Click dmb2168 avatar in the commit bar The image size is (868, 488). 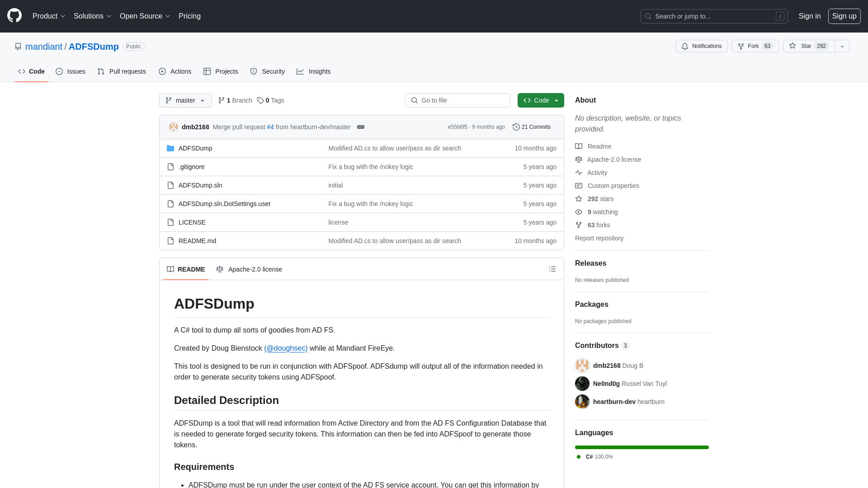174,127
